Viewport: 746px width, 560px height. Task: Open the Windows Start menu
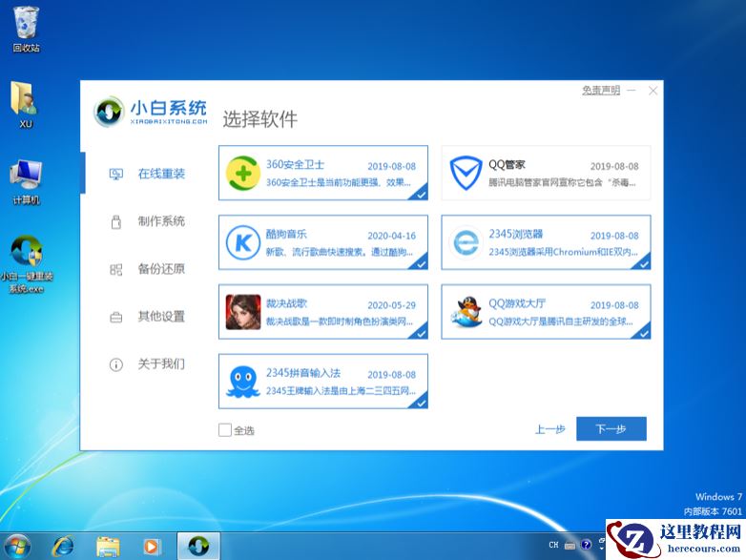[x=17, y=547]
